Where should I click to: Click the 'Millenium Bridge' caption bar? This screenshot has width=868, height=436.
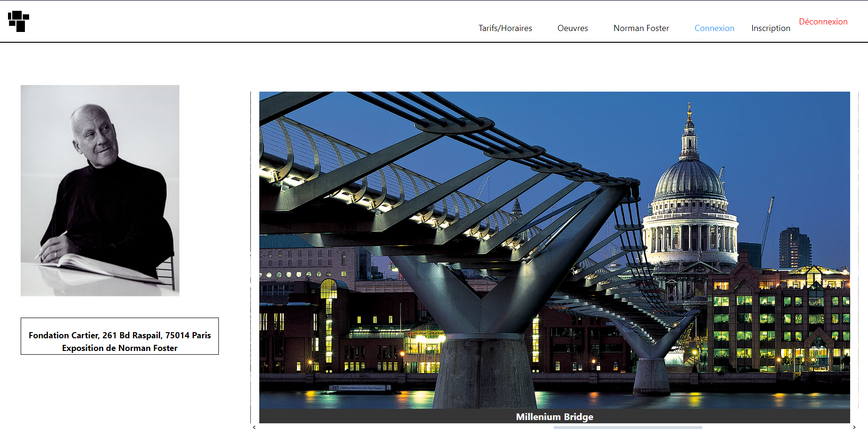[554, 416]
